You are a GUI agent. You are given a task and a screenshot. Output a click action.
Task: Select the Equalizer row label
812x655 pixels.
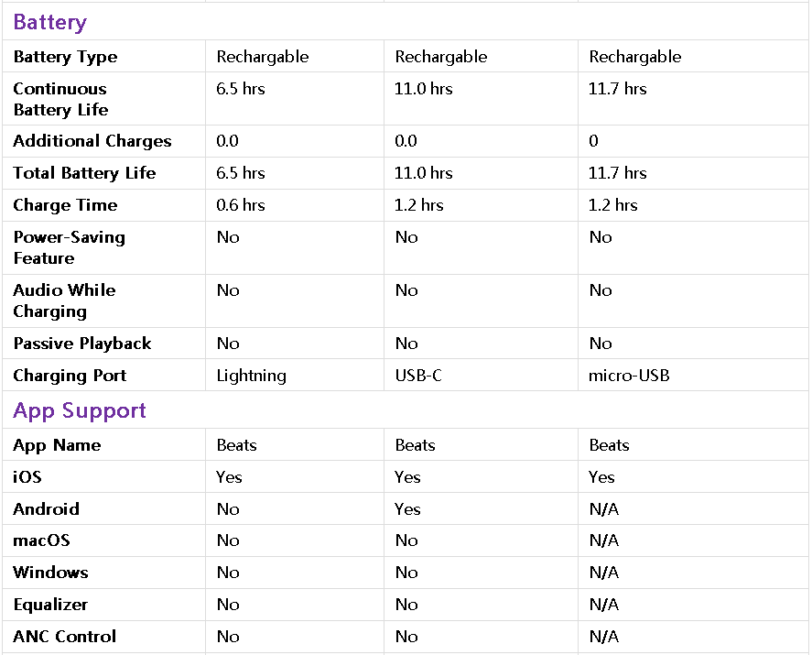[x=50, y=605]
